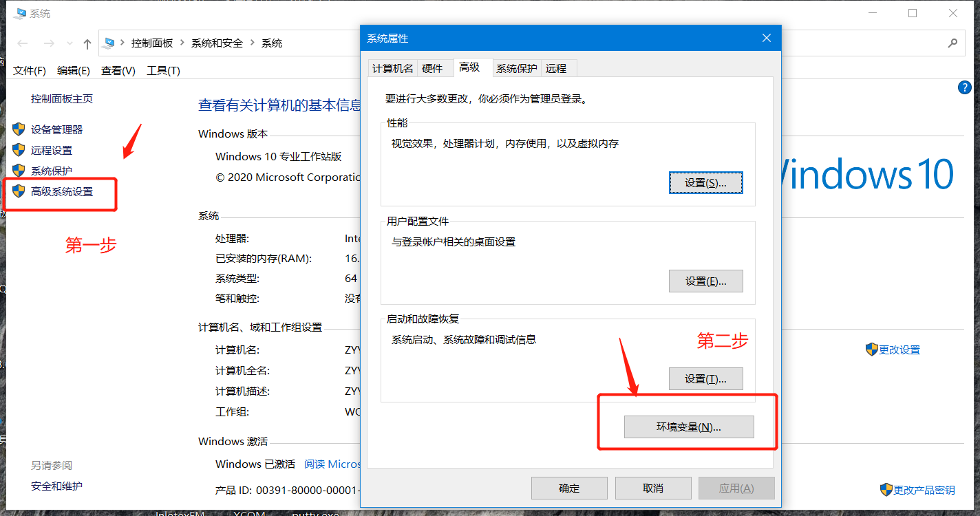The width and height of the screenshot is (980, 516).
Task: Click the shield icon beside 设备管理器
Action: coord(19,129)
